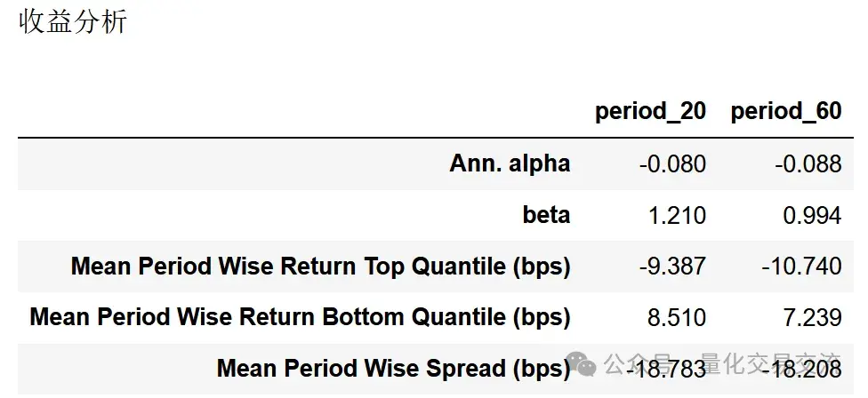Click the 7.239 bottom quantile value

point(813,317)
